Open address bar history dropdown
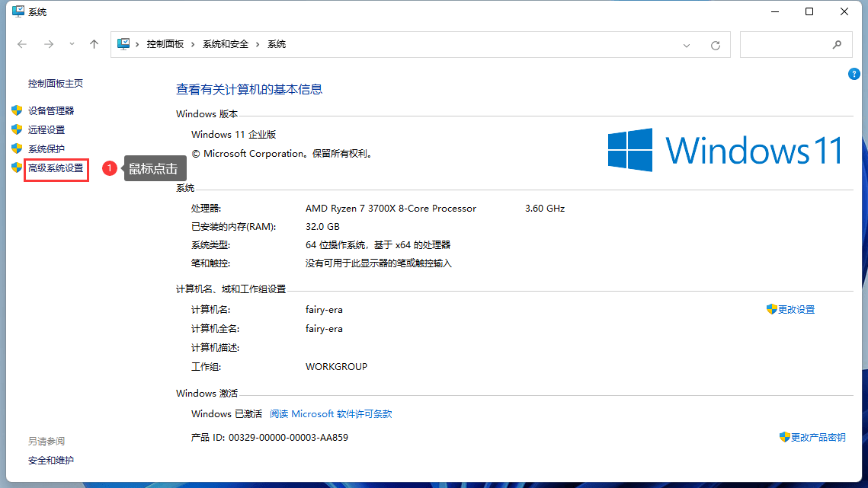 pos(687,46)
